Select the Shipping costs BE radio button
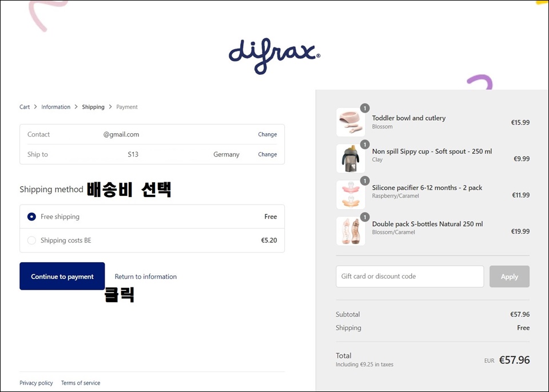The width and height of the screenshot is (549, 392). [x=31, y=241]
